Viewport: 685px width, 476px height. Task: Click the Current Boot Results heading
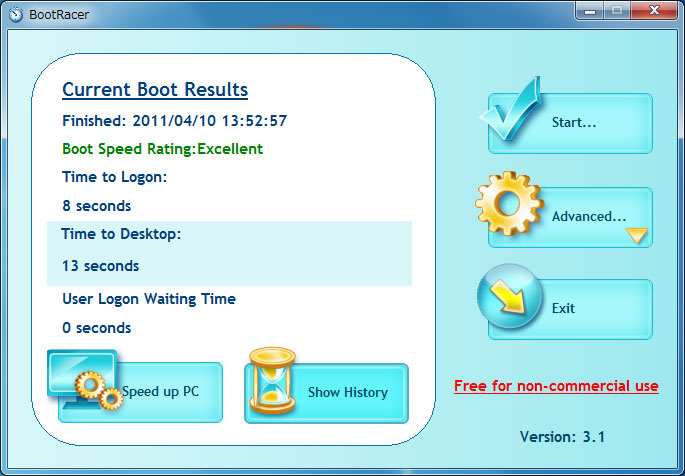[x=155, y=90]
